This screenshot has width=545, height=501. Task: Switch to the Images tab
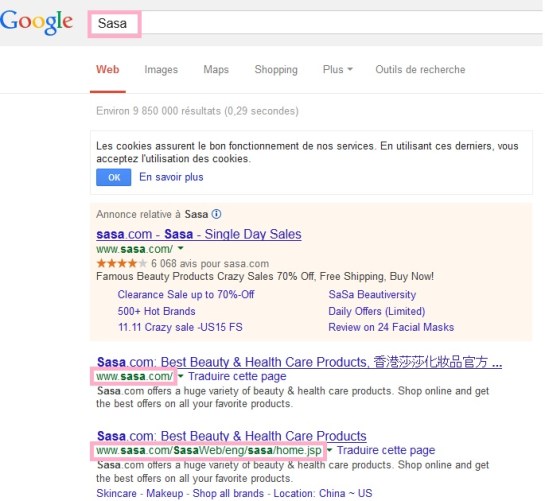click(x=161, y=70)
